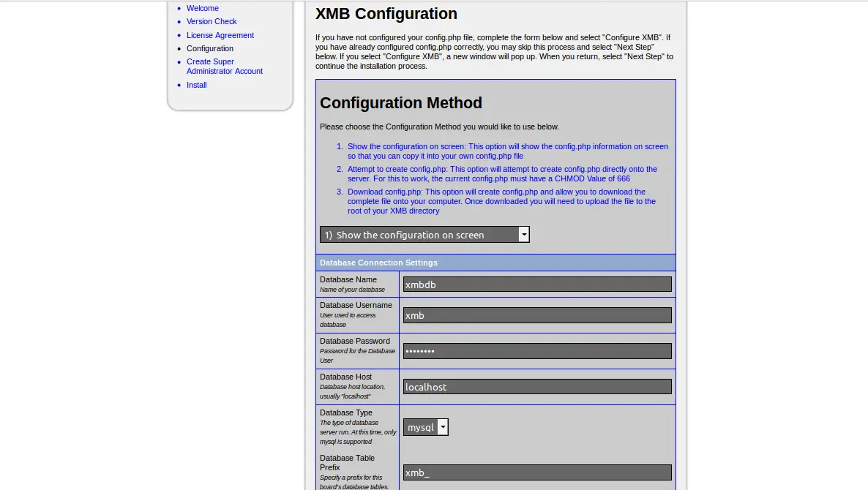Click the XMB Configuration heading
This screenshot has height=490, width=868.
[x=386, y=14]
